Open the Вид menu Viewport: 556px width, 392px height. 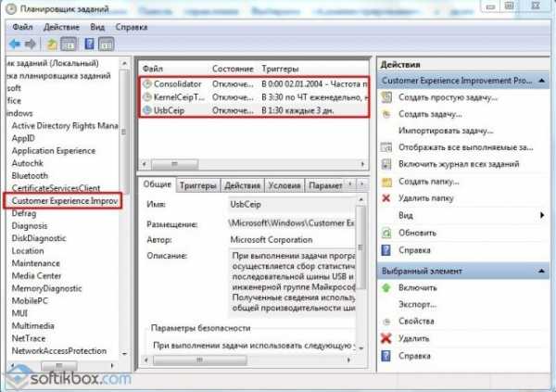[97, 27]
